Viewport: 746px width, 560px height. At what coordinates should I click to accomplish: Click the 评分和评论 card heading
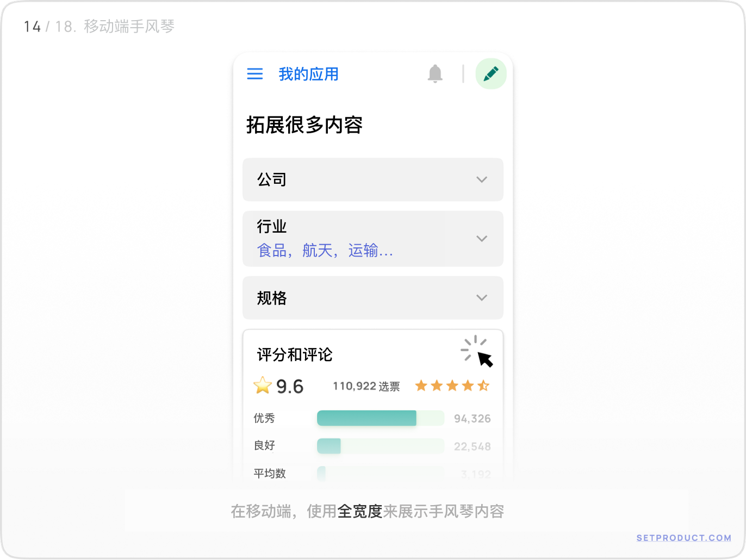[x=295, y=354]
